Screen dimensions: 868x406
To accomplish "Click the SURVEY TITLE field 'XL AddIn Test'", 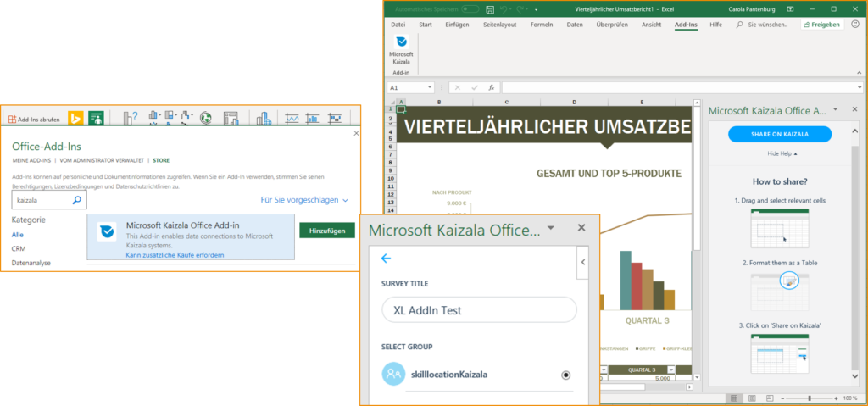I will tap(480, 310).
